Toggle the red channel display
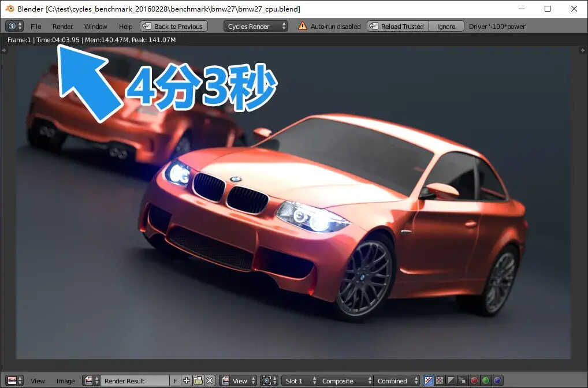Viewport: 588px width, 388px height. coord(474,381)
